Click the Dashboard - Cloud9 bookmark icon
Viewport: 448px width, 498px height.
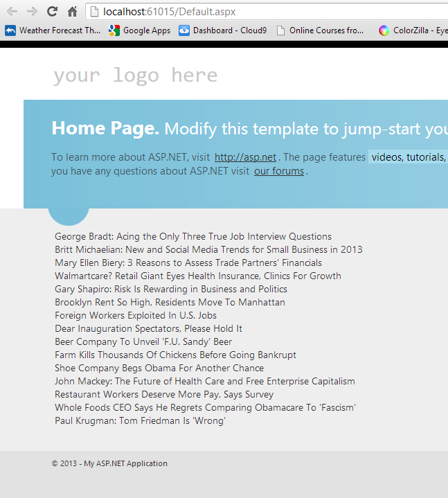click(x=183, y=30)
